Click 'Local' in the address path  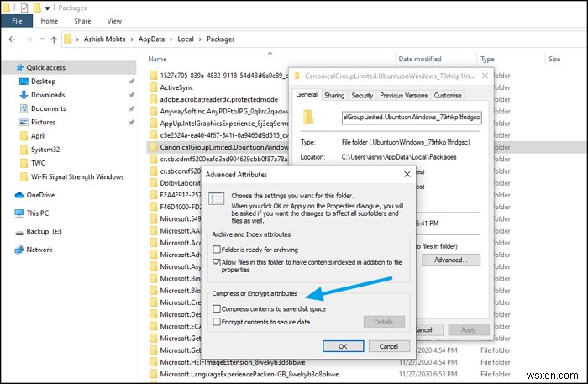186,39
